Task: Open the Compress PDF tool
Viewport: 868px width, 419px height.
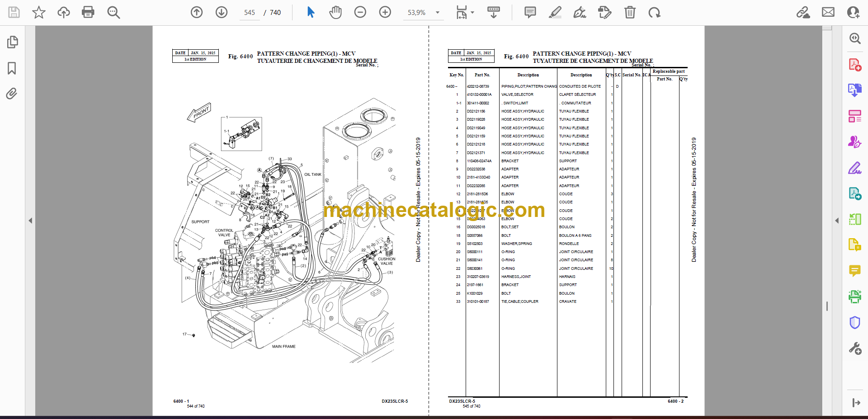Action: pos(854,219)
